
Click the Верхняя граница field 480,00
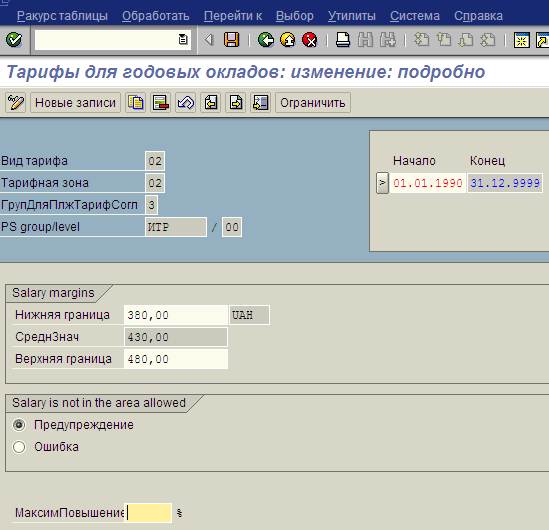[x=176, y=359]
